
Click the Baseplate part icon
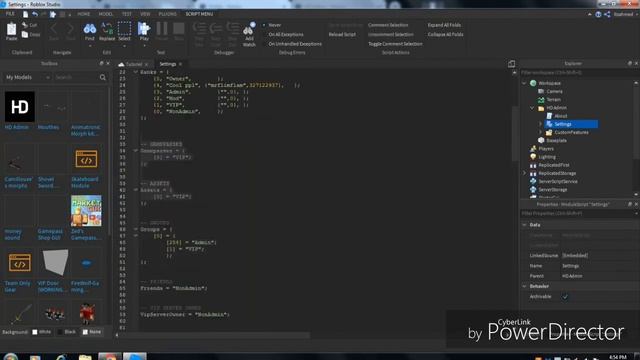click(x=541, y=140)
